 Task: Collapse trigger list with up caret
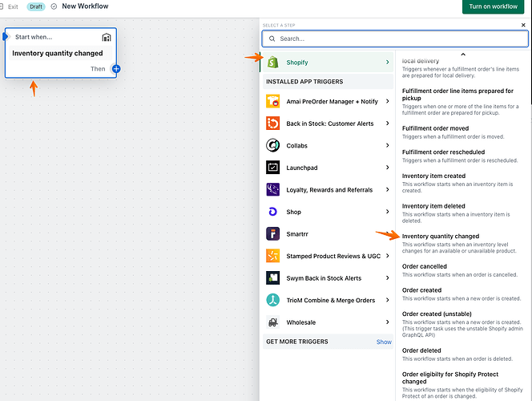[x=463, y=55]
